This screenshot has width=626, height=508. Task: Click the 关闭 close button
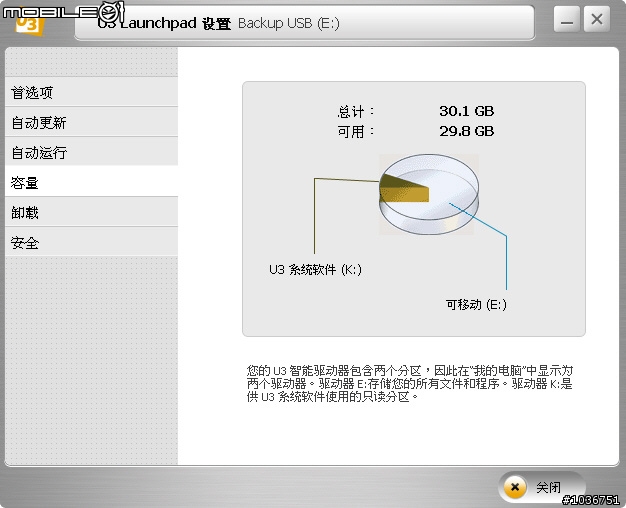tap(541, 487)
